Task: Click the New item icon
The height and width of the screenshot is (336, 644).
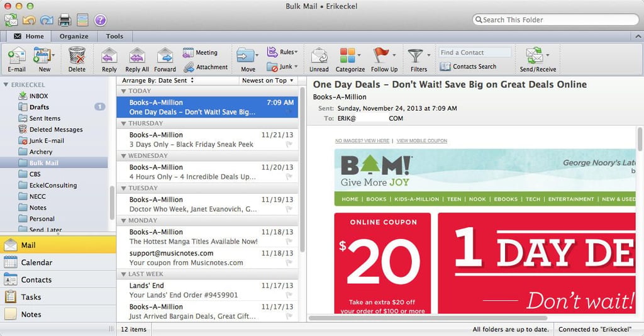Action: click(42, 55)
